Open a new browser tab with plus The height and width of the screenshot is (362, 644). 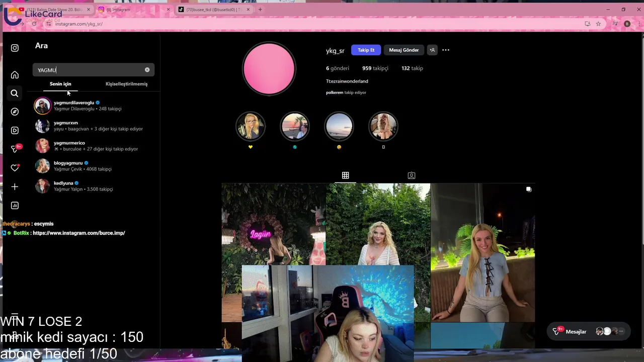coord(260,10)
